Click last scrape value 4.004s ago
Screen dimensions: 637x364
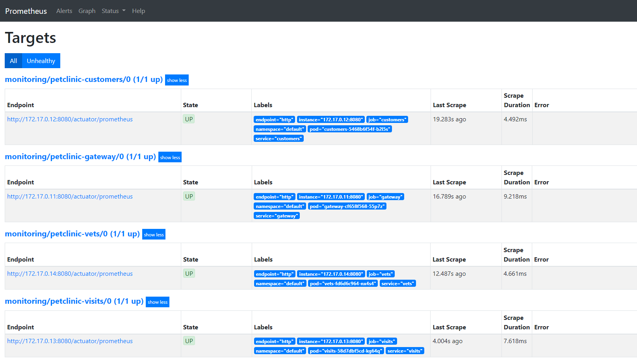pyautogui.click(x=448, y=341)
